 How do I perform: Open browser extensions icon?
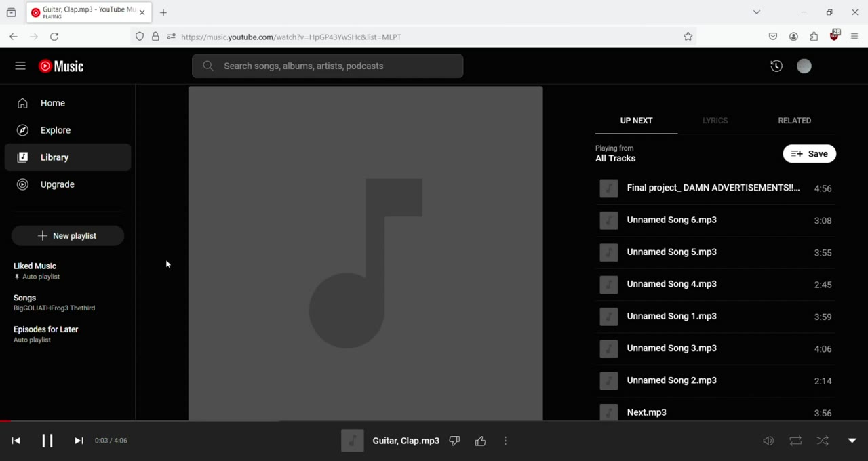click(814, 37)
